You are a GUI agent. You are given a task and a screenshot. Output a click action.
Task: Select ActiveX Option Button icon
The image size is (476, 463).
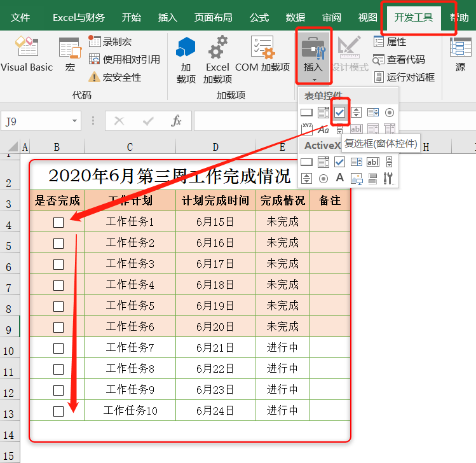coord(323,179)
